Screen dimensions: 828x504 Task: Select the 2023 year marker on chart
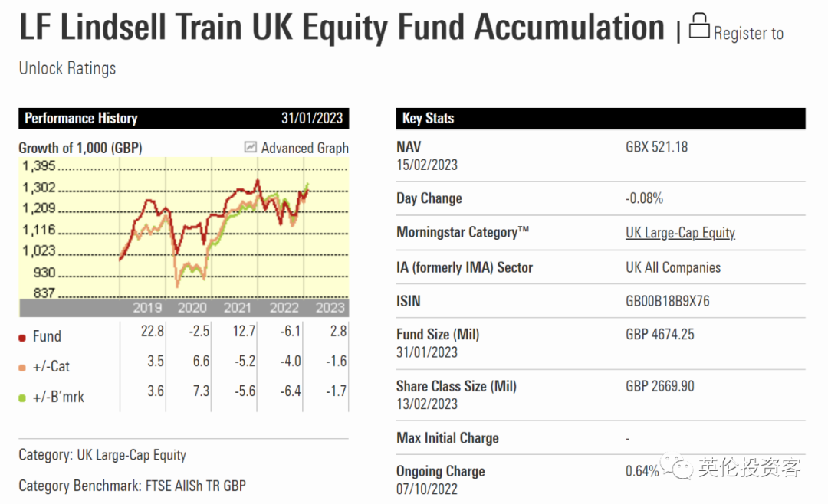[x=330, y=308]
